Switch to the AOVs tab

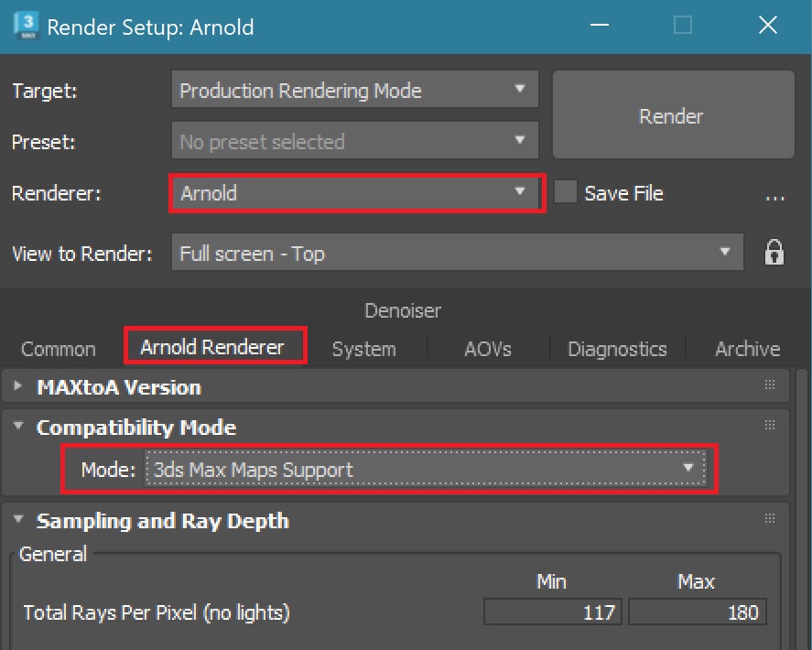coord(487,349)
